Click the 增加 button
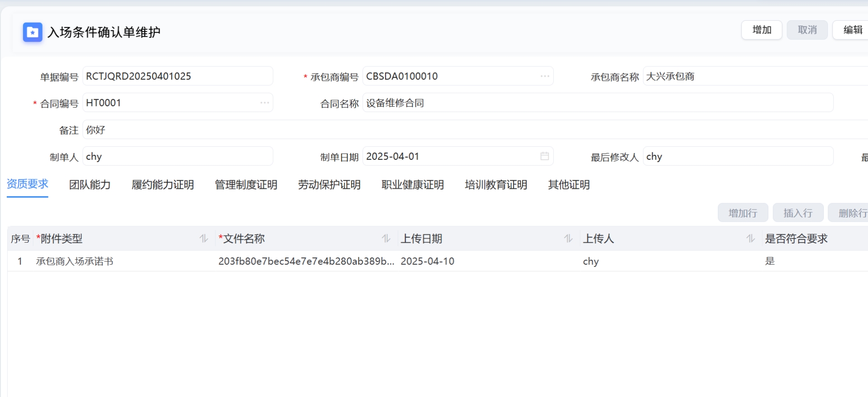The width and height of the screenshot is (868, 397). [x=762, y=30]
